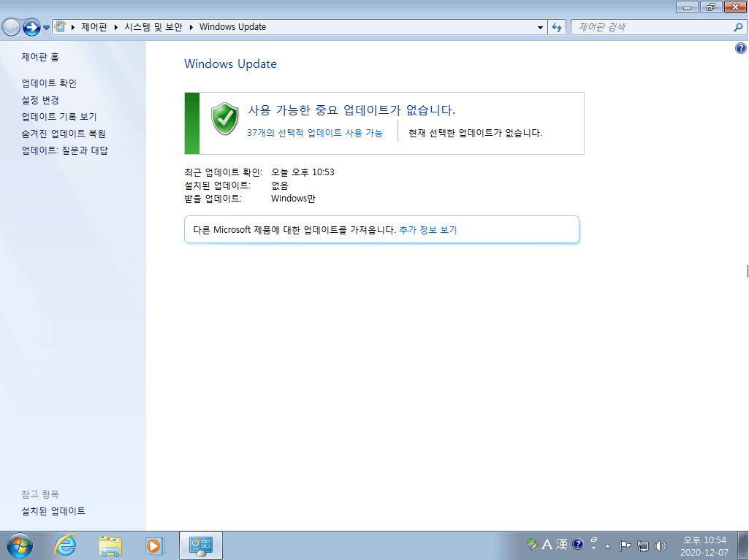Go forward with the blue arrow button
Image resolution: width=749 pixels, height=560 pixels.
(31, 27)
